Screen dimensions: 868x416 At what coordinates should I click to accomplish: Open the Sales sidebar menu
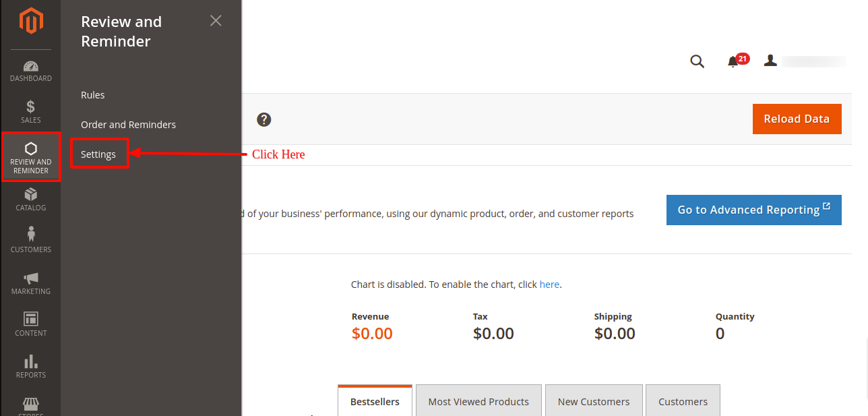click(x=31, y=112)
